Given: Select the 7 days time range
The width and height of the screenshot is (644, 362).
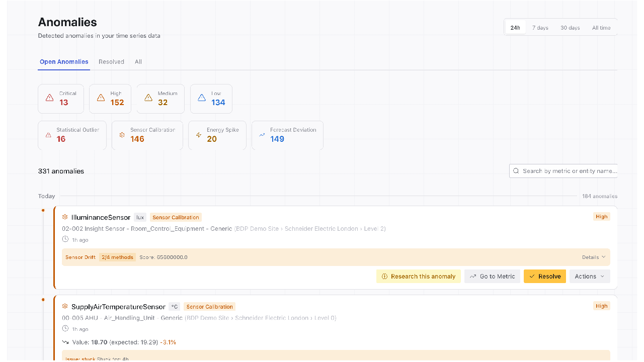Looking at the screenshot, I should click(540, 28).
